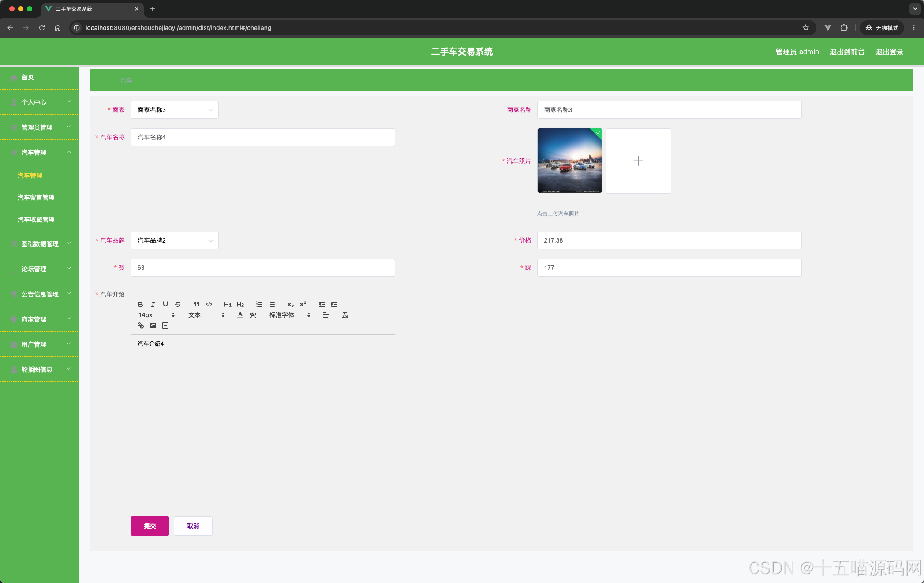
Task: Insert an ordered numbered list
Action: pos(259,304)
